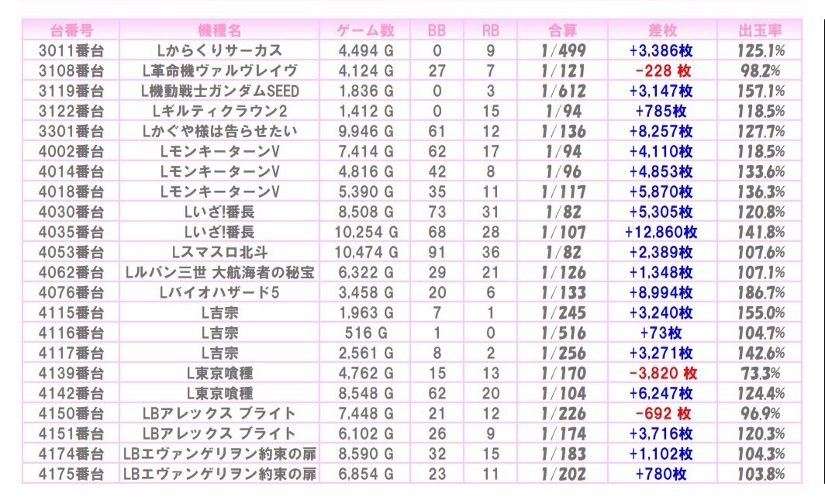Select the 4174番台 cell

[x=71, y=454]
